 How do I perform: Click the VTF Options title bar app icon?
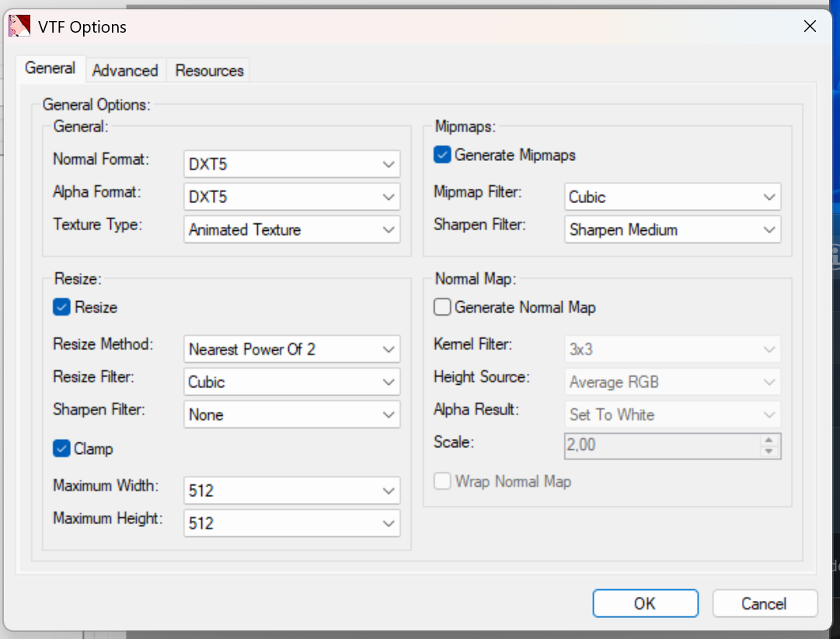coord(19,26)
